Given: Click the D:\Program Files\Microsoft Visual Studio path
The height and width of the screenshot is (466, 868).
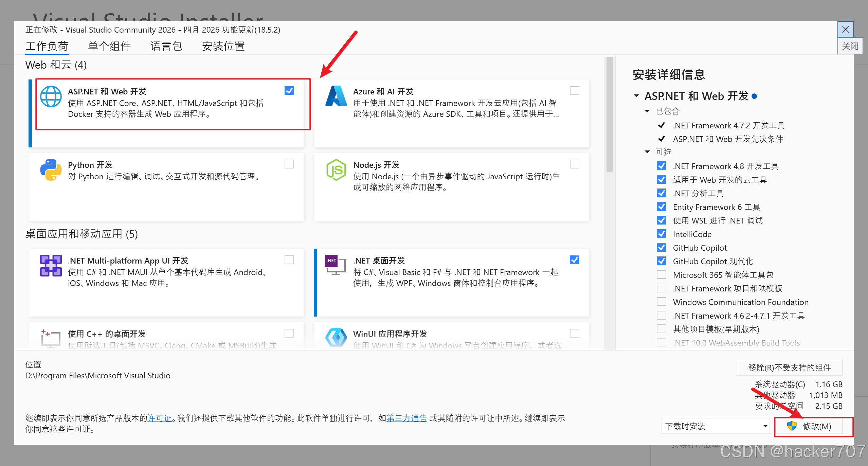Looking at the screenshot, I should pyautogui.click(x=98, y=375).
